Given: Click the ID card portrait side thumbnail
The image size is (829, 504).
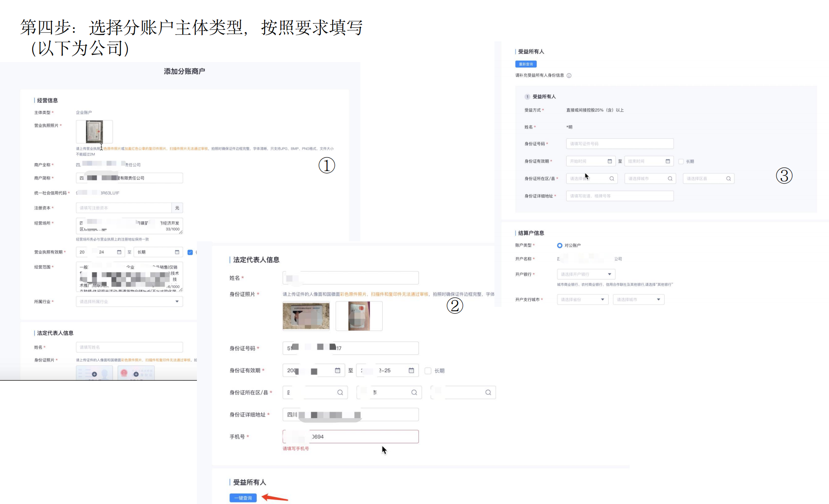Looking at the screenshot, I should click(x=306, y=316).
